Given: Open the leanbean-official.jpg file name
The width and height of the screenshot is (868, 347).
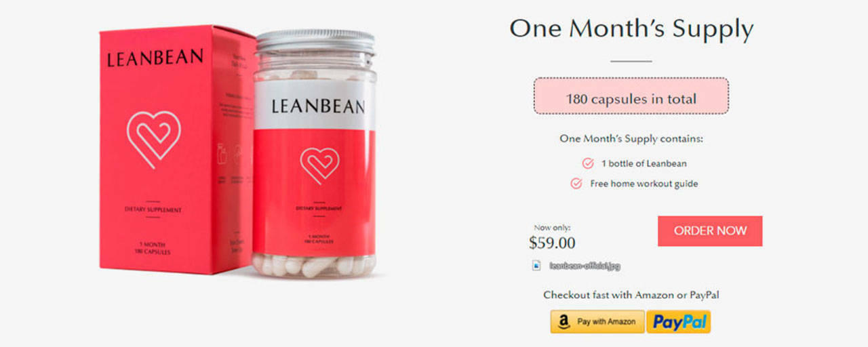Looking at the screenshot, I should 585,266.
